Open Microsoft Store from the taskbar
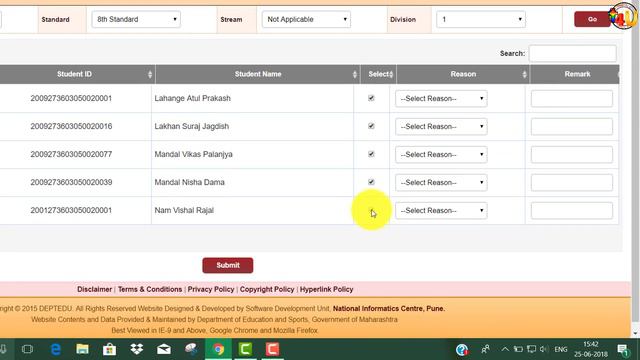The image size is (640, 360). pos(109,349)
